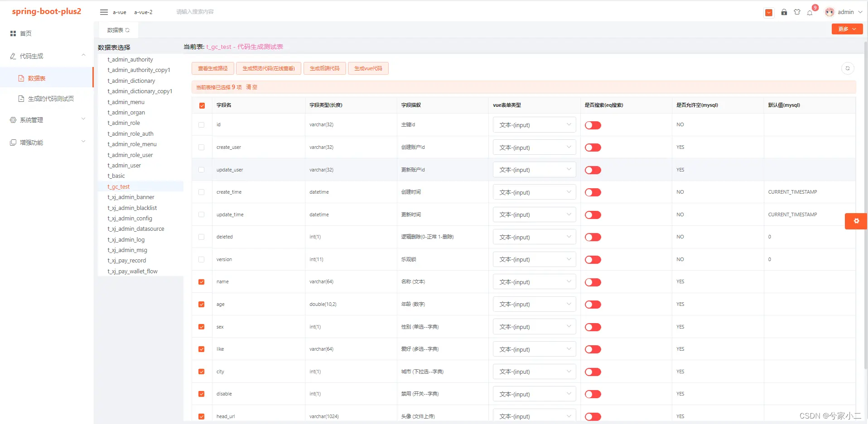This screenshot has height=424, width=868.
Task: Click the lock screen icon
Action: click(x=784, y=12)
